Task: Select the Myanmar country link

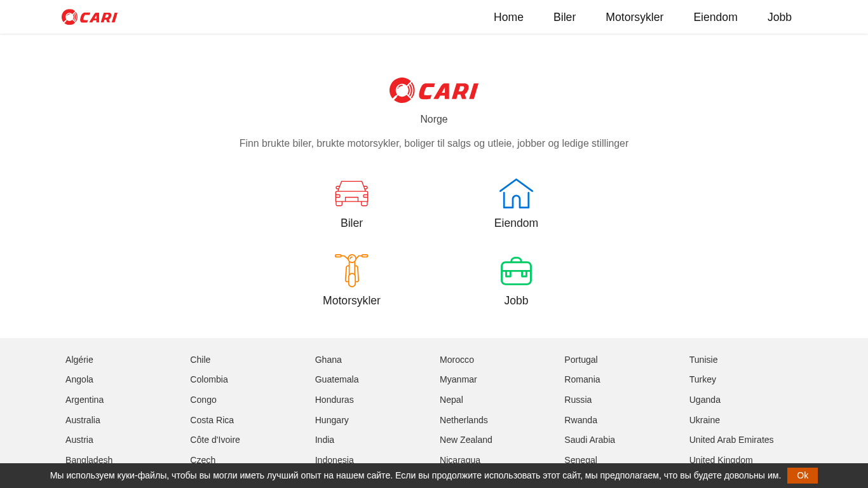Action: tap(458, 379)
